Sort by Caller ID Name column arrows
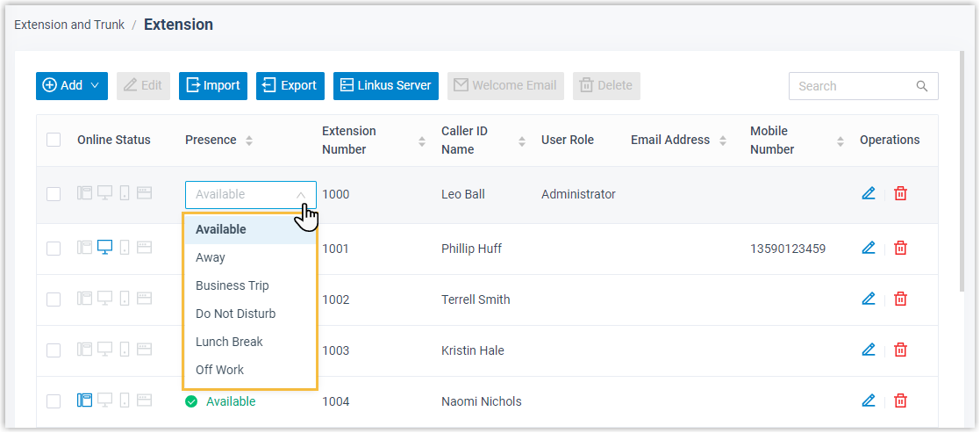The height and width of the screenshot is (433, 980). 522,141
